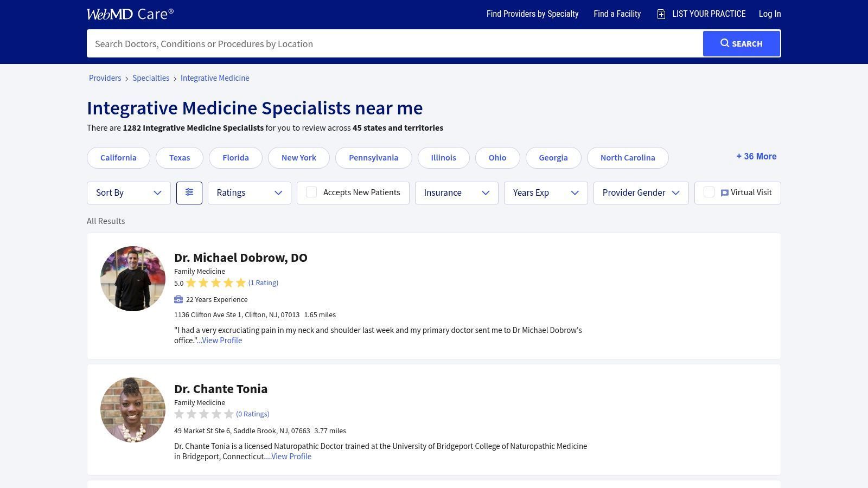Click Dr. Chante Tonia's empty star rating
Image resolution: width=868 pixels, height=488 pixels.
tap(204, 414)
